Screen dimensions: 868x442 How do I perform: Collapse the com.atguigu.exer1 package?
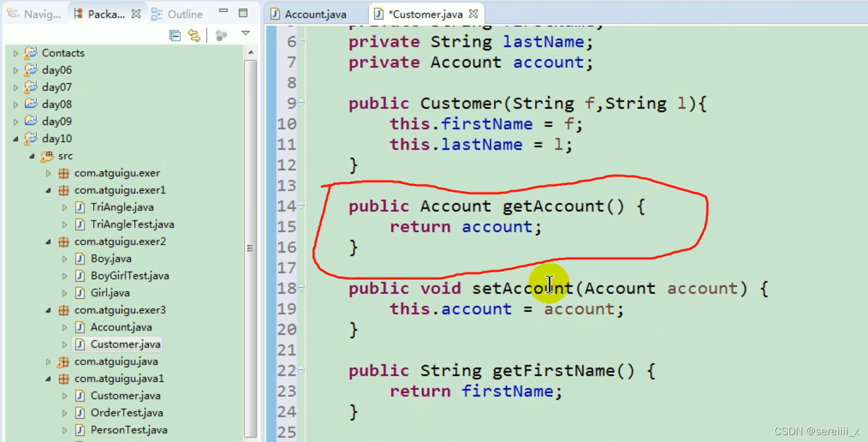(x=49, y=190)
